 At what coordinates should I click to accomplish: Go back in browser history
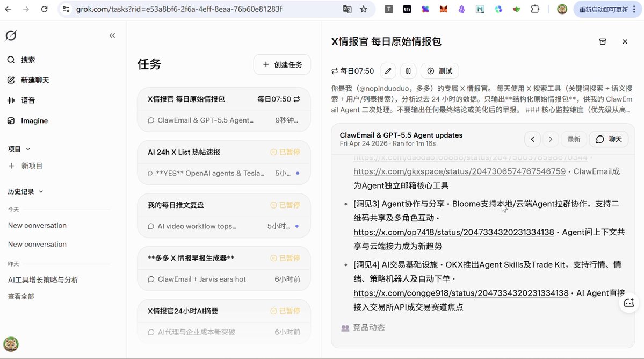pyautogui.click(x=8, y=9)
